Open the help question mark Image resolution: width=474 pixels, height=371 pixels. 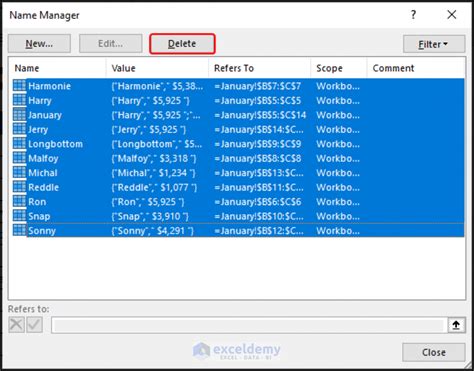[414, 15]
